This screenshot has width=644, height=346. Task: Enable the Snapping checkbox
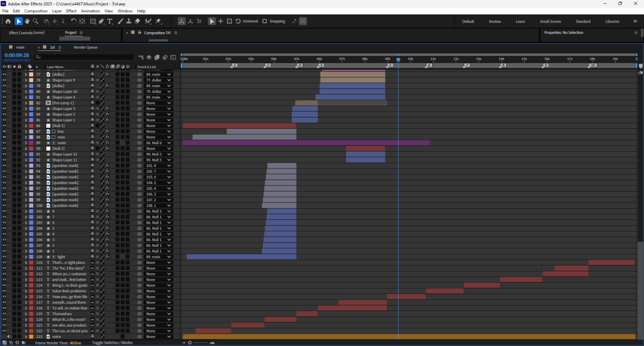tap(265, 21)
